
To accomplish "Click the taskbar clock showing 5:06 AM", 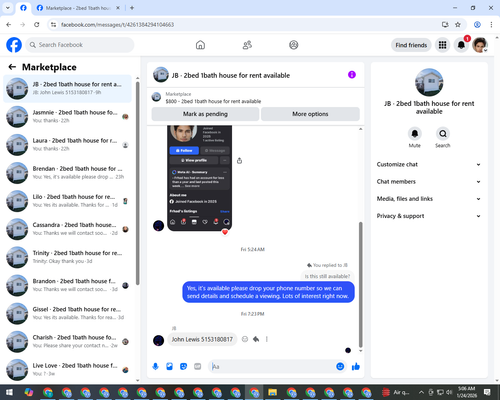I will click(x=466, y=392).
